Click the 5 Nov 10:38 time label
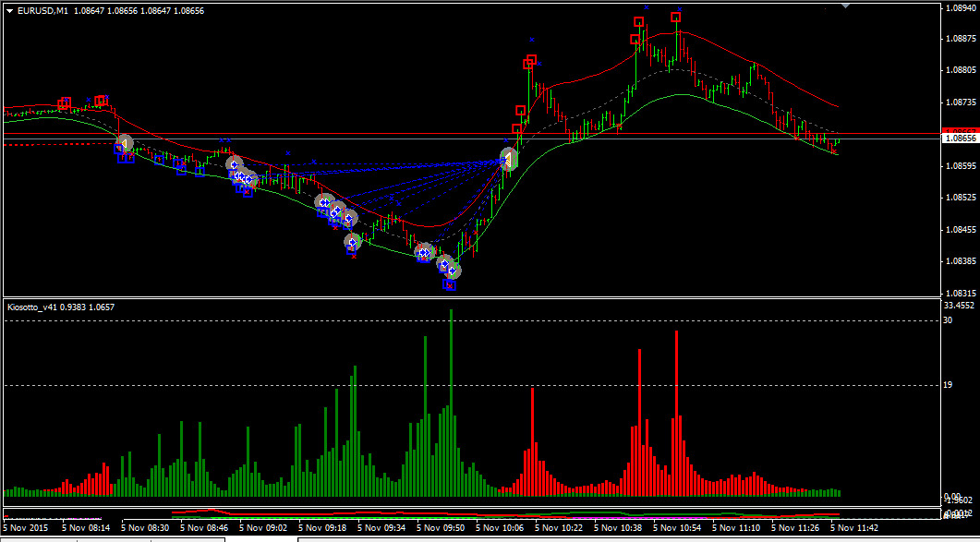Image resolution: width=980 pixels, height=542 pixels. point(616,527)
